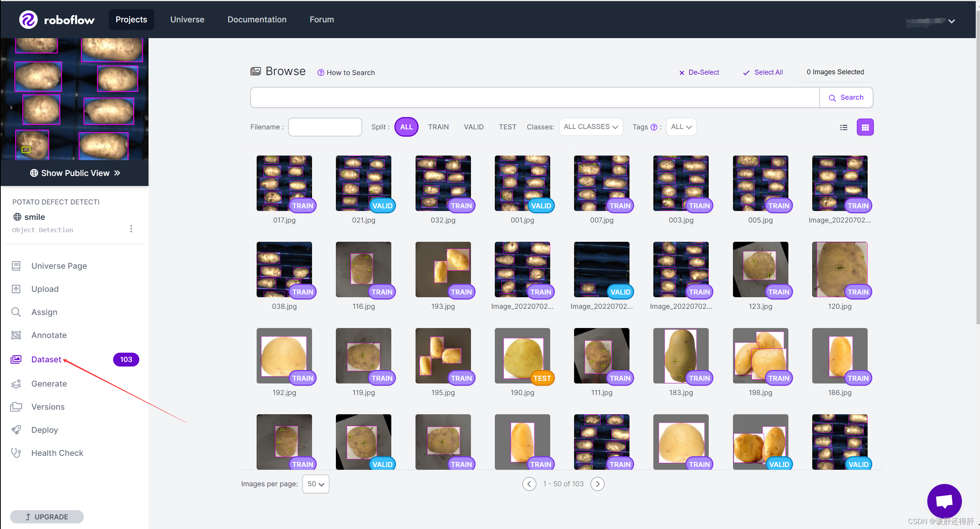Image resolution: width=980 pixels, height=529 pixels.
Task: Change images per page dropdown
Action: 316,484
